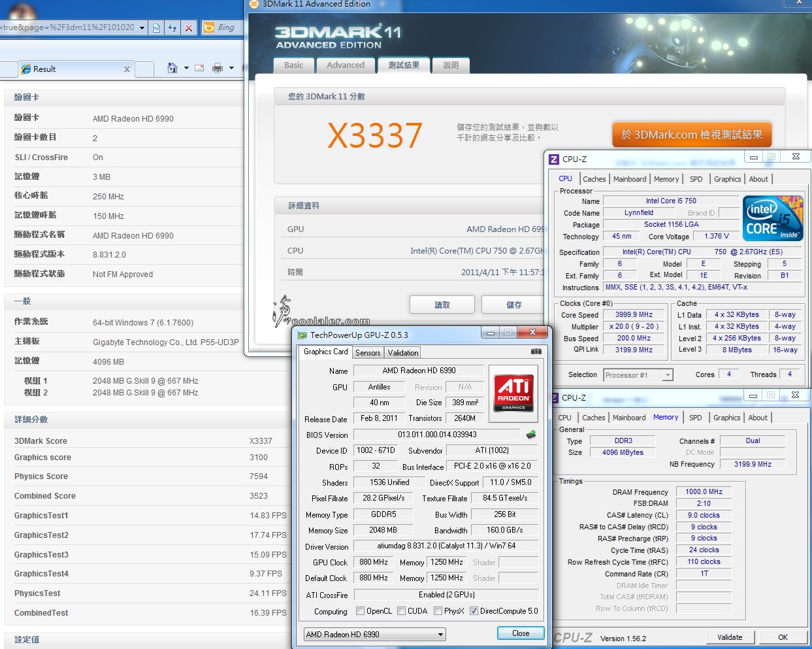Viewport: 812px width, 649px height.
Task: Open the Advanced tab in 3DMark 11
Action: coord(346,65)
